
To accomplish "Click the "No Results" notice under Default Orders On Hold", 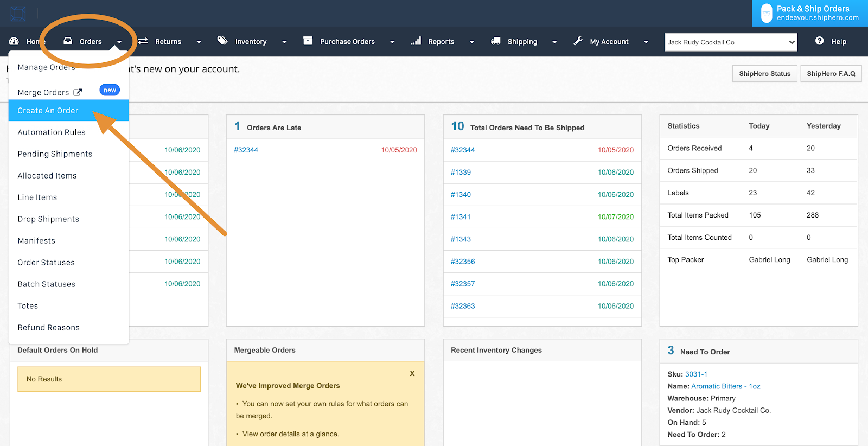I will click(x=109, y=379).
